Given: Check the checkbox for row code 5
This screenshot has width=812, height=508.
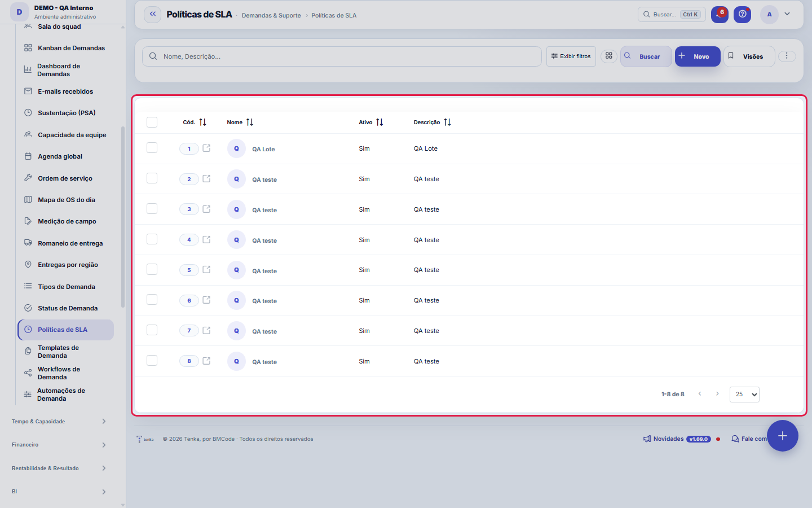Looking at the screenshot, I should click(x=152, y=269).
